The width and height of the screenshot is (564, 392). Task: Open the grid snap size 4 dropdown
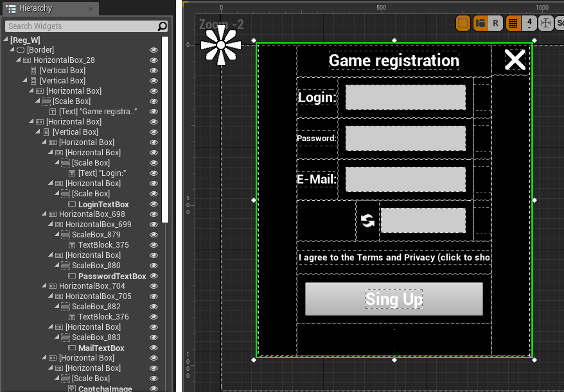tap(529, 23)
